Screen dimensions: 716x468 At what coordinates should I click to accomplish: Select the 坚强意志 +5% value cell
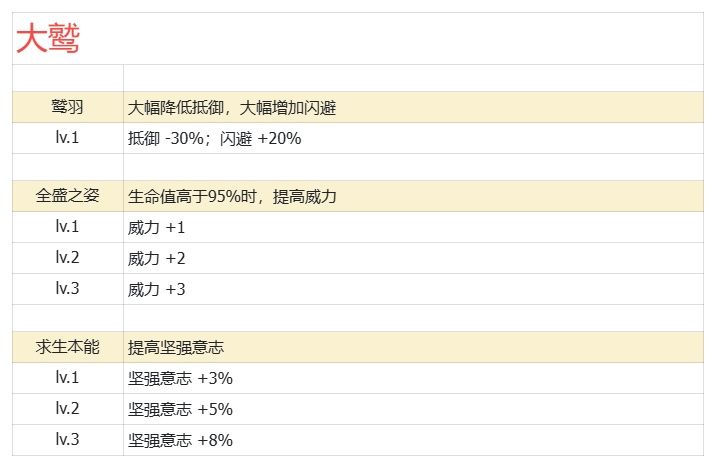tap(414, 409)
